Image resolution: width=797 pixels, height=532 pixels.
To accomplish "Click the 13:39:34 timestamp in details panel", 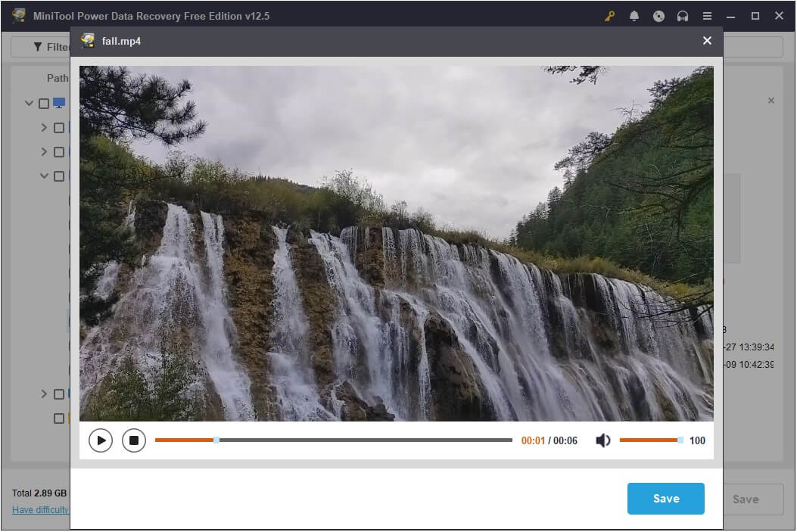I will [x=756, y=347].
